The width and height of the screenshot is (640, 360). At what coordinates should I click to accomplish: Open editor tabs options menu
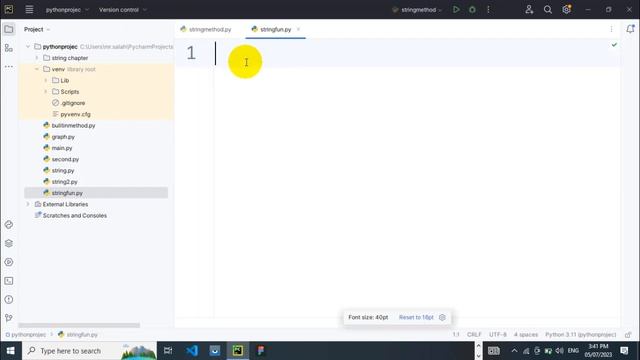[x=611, y=29]
